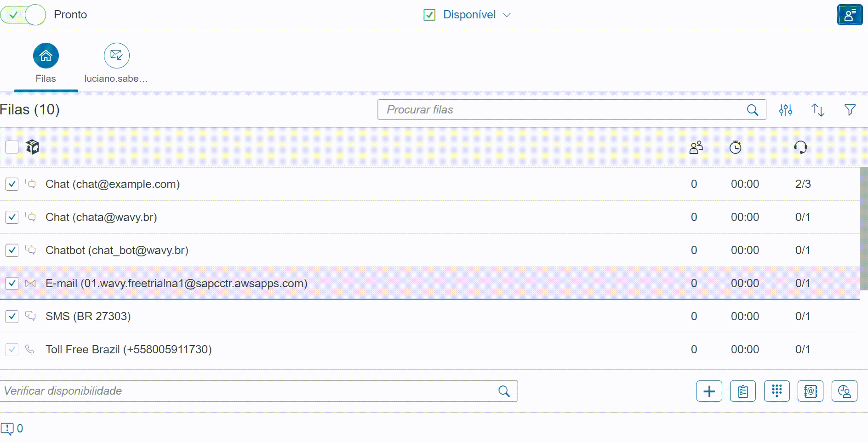Select Toll Free Brazil (+558005911730) name

click(129, 350)
